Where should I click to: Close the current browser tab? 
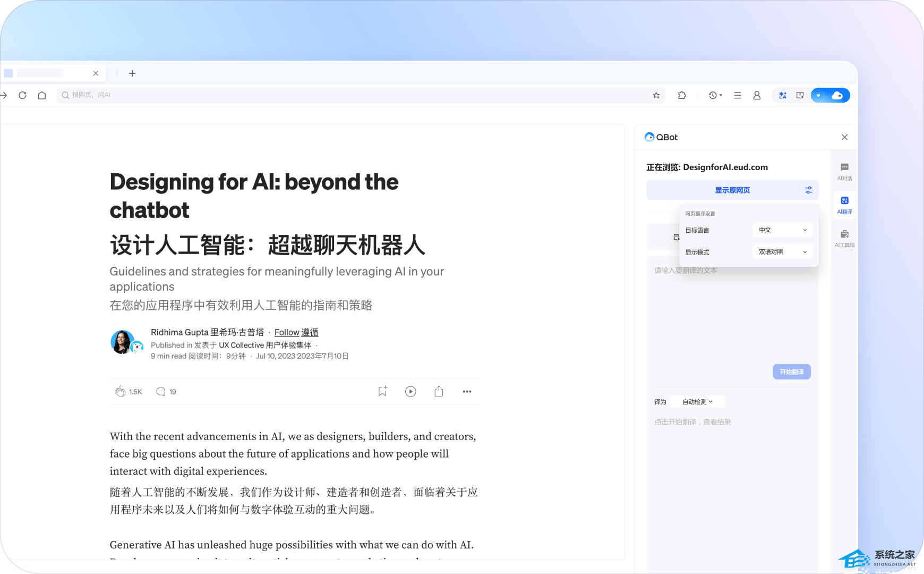click(96, 73)
